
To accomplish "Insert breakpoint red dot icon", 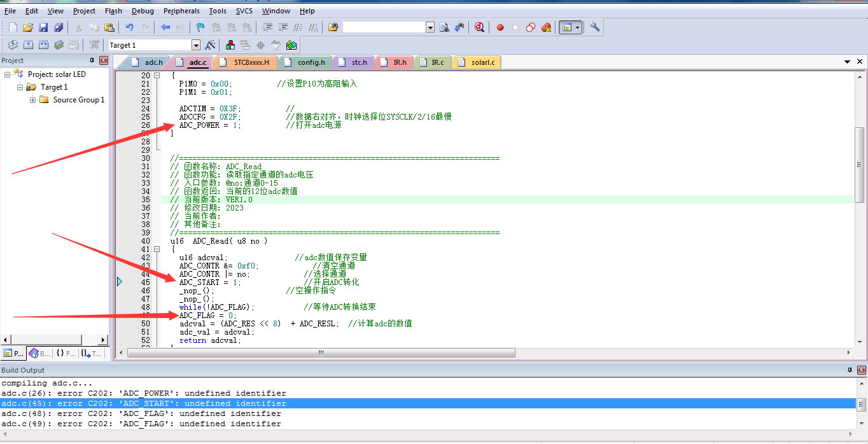I will (500, 27).
